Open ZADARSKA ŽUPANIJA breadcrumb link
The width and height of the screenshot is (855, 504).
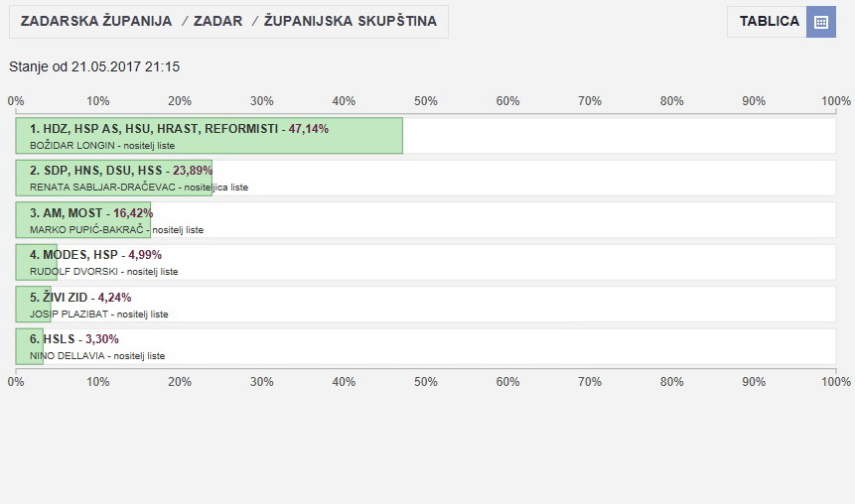point(96,21)
